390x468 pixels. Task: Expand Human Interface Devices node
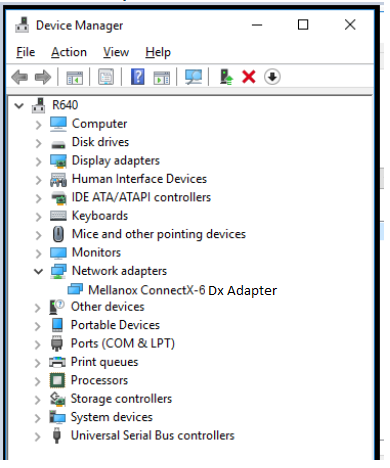(38, 180)
